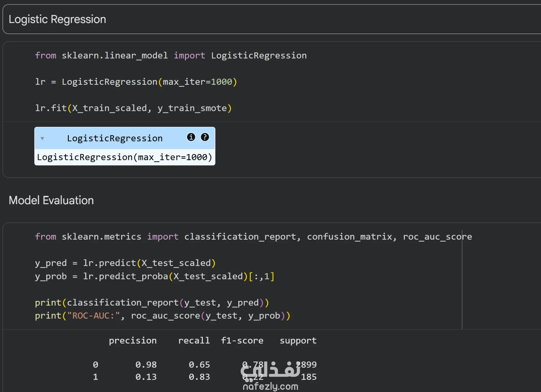Click the recall value 0.83
The image size is (541, 392).
point(199,377)
